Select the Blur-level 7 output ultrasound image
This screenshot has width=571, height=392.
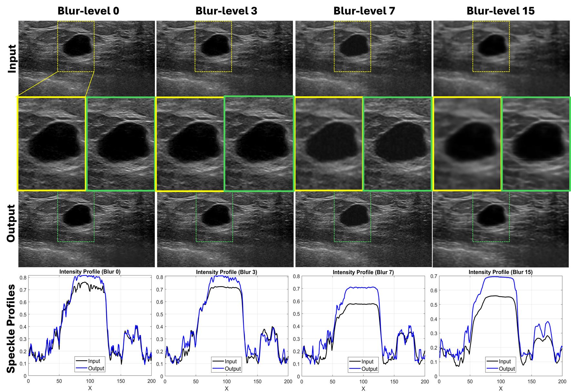click(363, 229)
